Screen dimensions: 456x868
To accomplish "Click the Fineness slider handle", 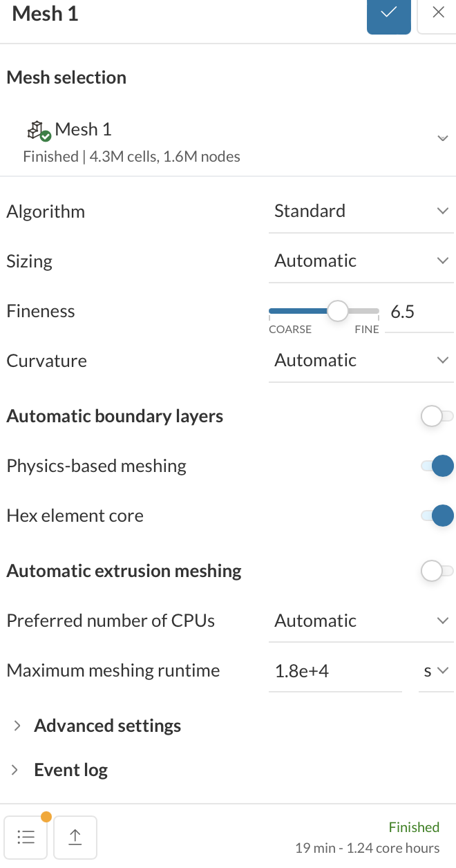I will point(337,311).
